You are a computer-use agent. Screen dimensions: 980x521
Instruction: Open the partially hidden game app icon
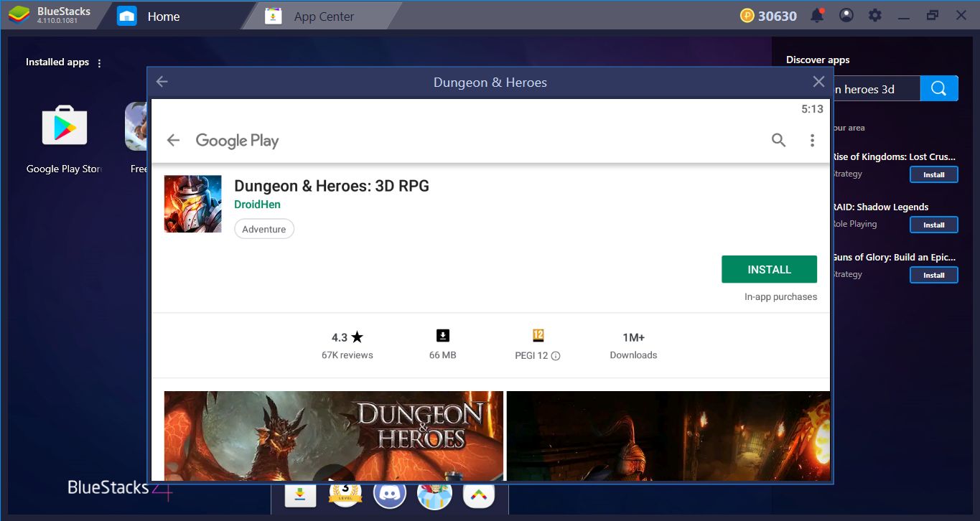pyautogui.click(x=136, y=126)
